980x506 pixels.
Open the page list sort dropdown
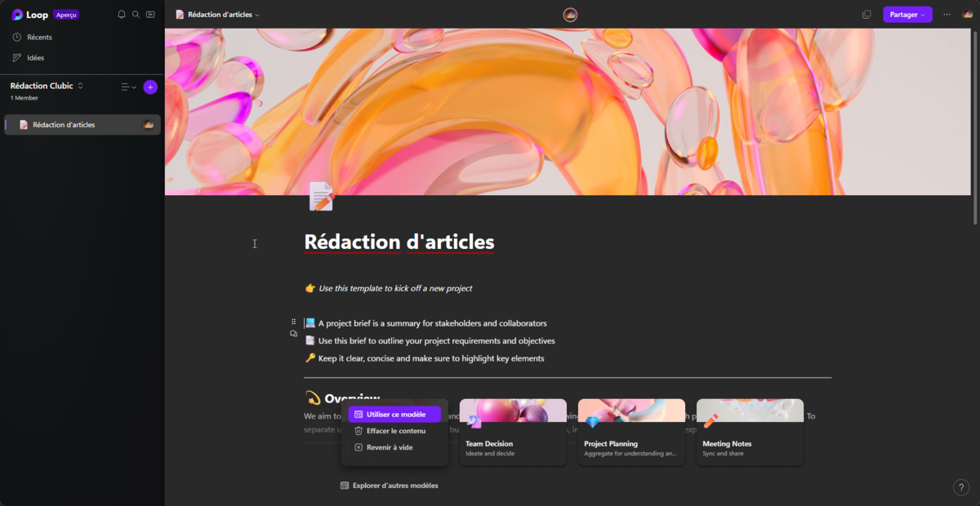tap(129, 87)
